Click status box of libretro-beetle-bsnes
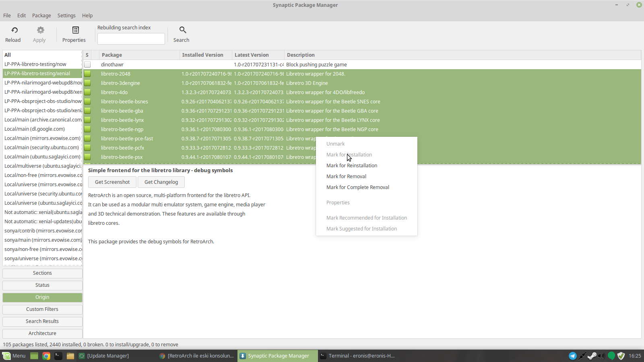The width and height of the screenshot is (644, 362). [x=87, y=101]
